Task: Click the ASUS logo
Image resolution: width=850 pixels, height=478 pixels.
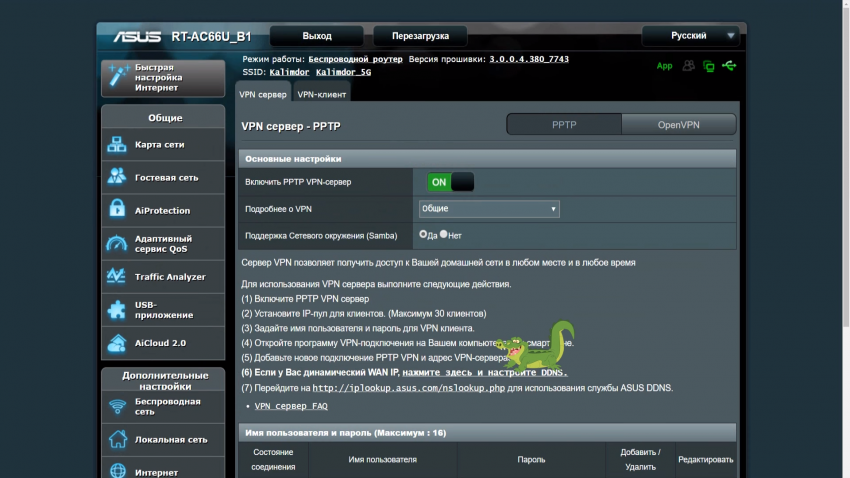Action: [x=137, y=36]
